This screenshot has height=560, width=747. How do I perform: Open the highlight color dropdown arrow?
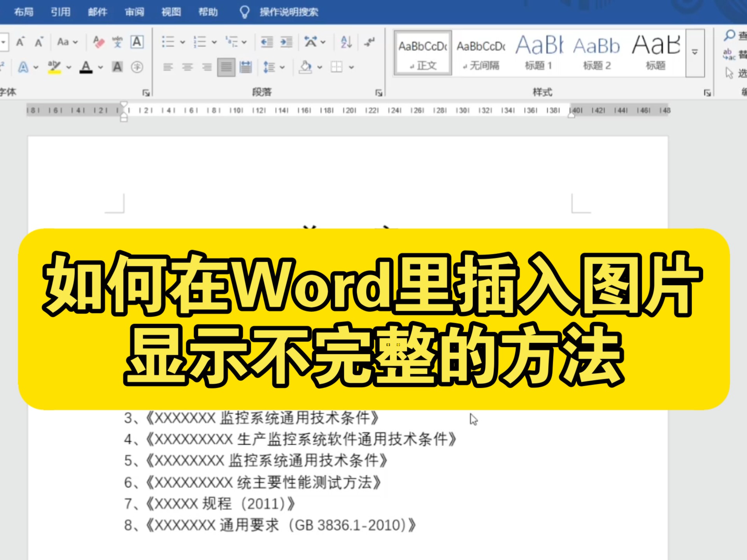coord(69,68)
